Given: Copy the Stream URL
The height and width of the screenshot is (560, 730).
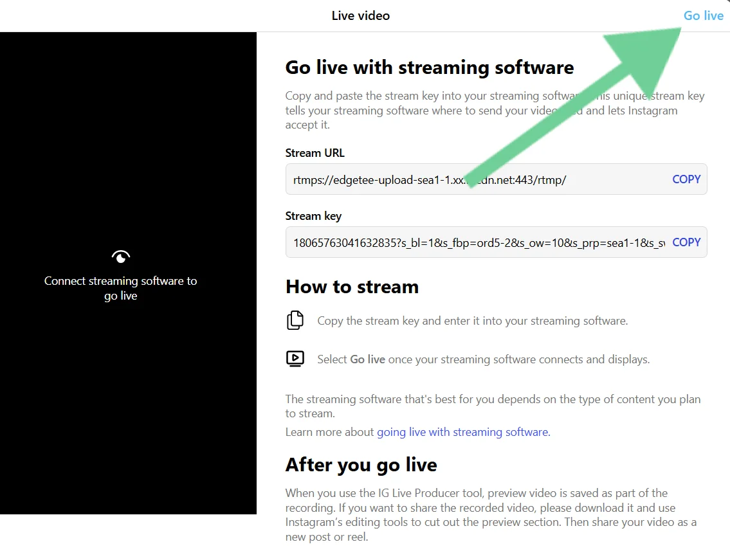Looking at the screenshot, I should (x=686, y=179).
